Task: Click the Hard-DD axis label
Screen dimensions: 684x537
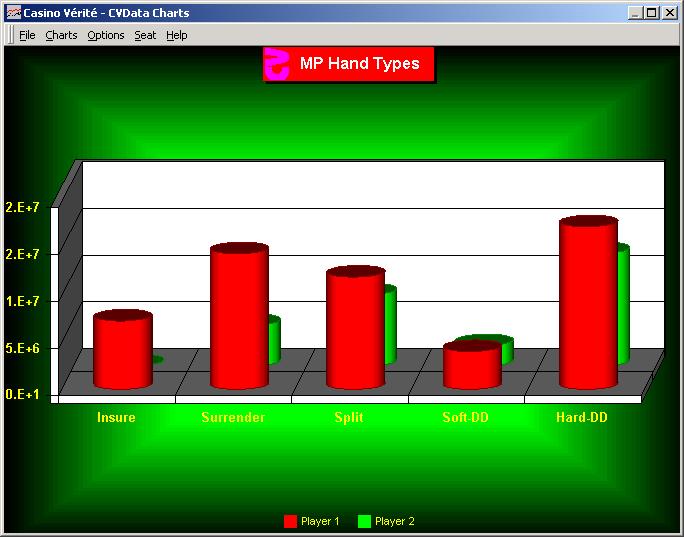Action: pyautogui.click(x=581, y=417)
